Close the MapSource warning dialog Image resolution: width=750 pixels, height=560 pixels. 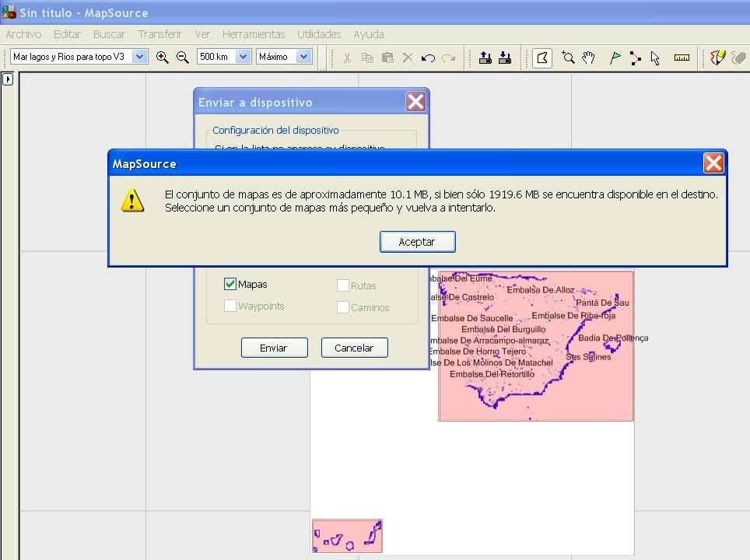(x=713, y=163)
